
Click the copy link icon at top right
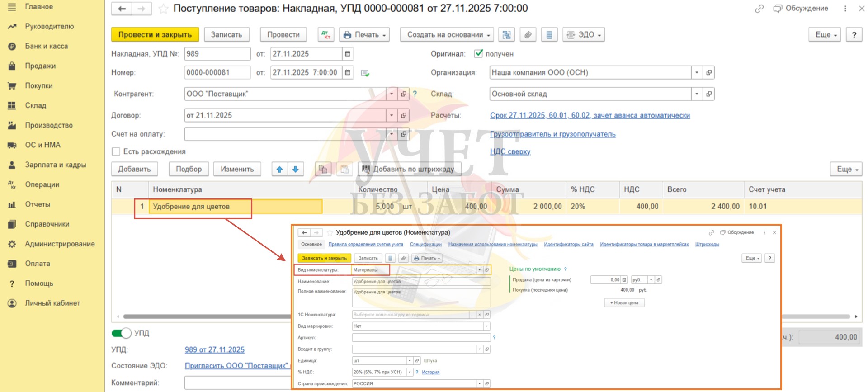pos(759,9)
